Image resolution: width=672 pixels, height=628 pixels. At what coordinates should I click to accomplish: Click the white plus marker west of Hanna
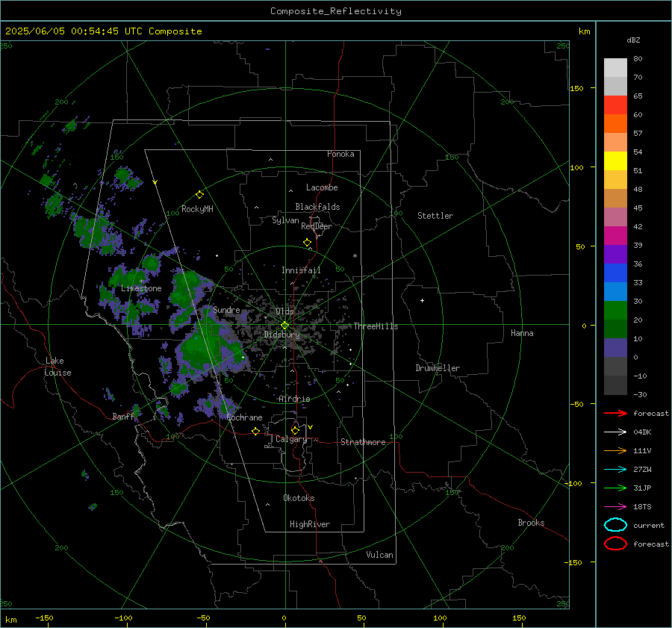[x=422, y=300]
